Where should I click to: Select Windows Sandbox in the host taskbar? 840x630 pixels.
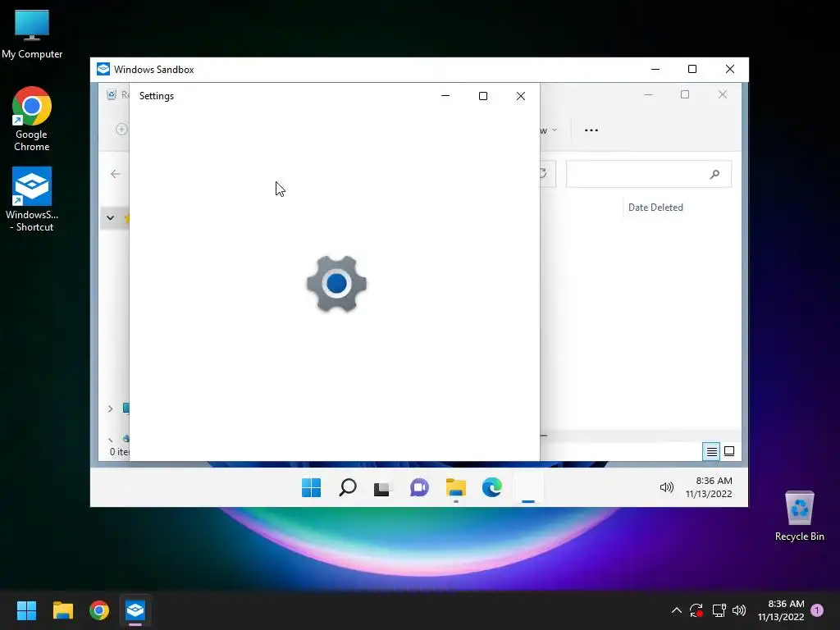(x=135, y=610)
